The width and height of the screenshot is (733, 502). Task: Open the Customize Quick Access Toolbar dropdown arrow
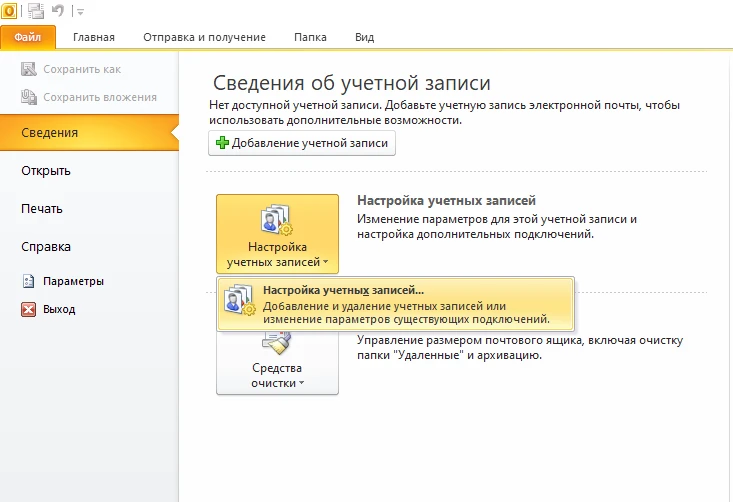coord(80,12)
